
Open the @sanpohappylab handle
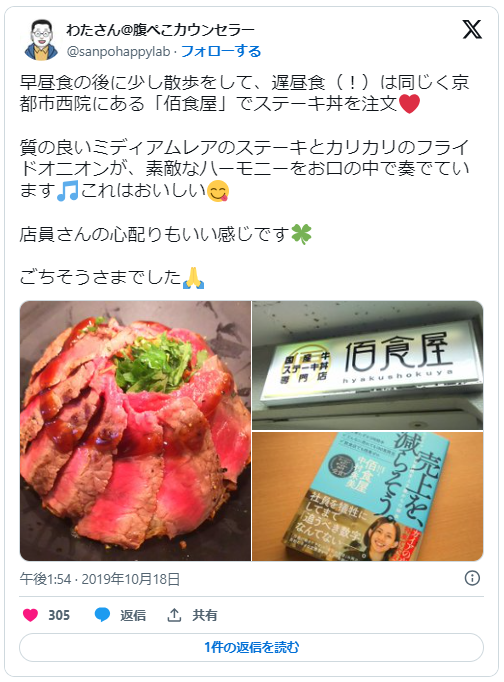pos(118,52)
